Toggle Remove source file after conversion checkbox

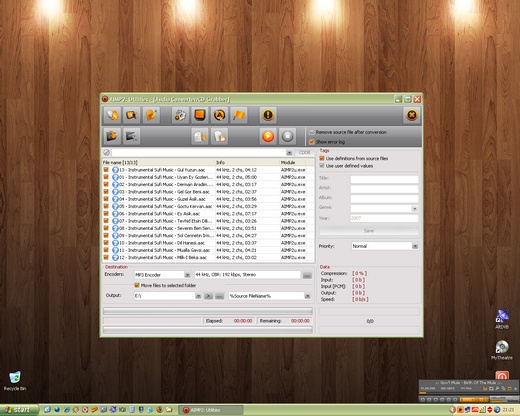point(312,132)
